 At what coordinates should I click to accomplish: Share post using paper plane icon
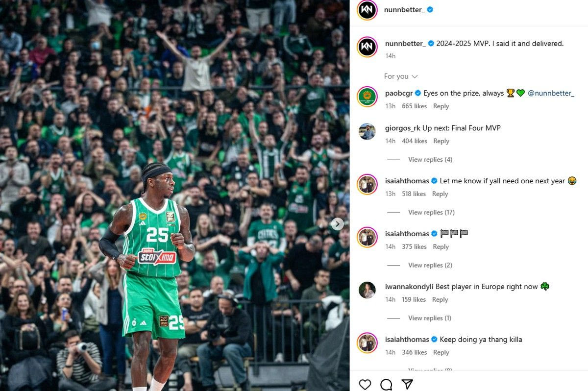tap(407, 385)
